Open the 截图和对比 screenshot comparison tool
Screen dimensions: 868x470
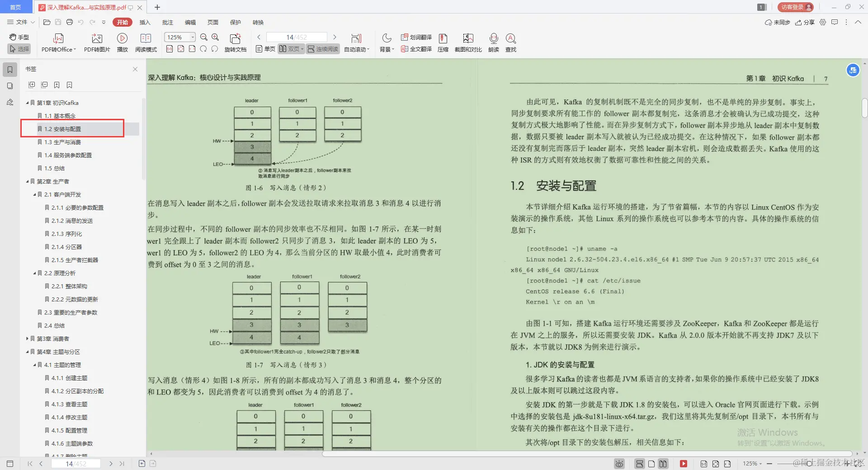click(x=468, y=43)
